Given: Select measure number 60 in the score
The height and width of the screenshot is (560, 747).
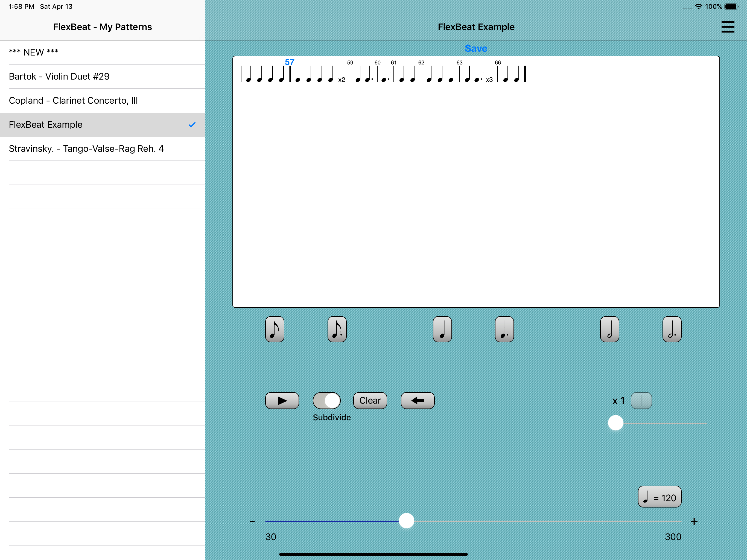Looking at the screenshot, I should click(x=378, y=63).
